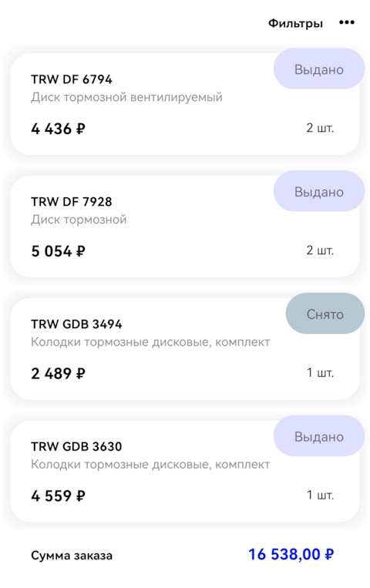This screenshot has width=370, height=588.
Task: Click the 2 489 ₽ price
Action: [58, 374]
